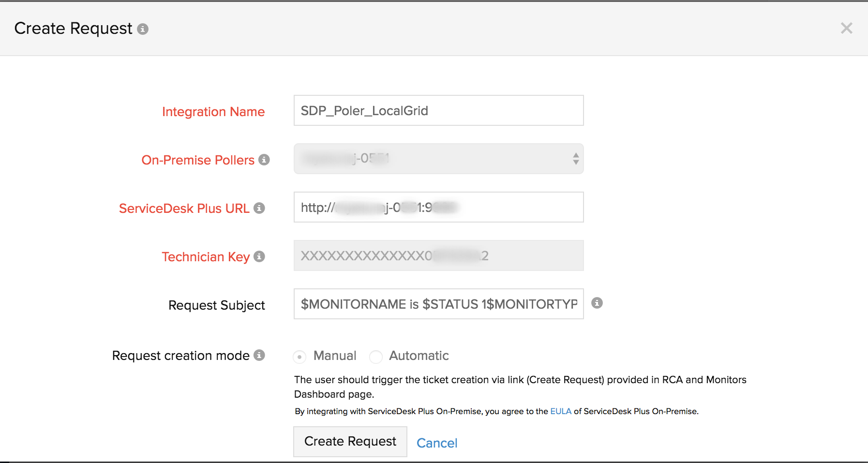Click the info icon next to ServiceDesk Plus URL
This screenshot has height=463, width=868.
click(x=260, y=209)
